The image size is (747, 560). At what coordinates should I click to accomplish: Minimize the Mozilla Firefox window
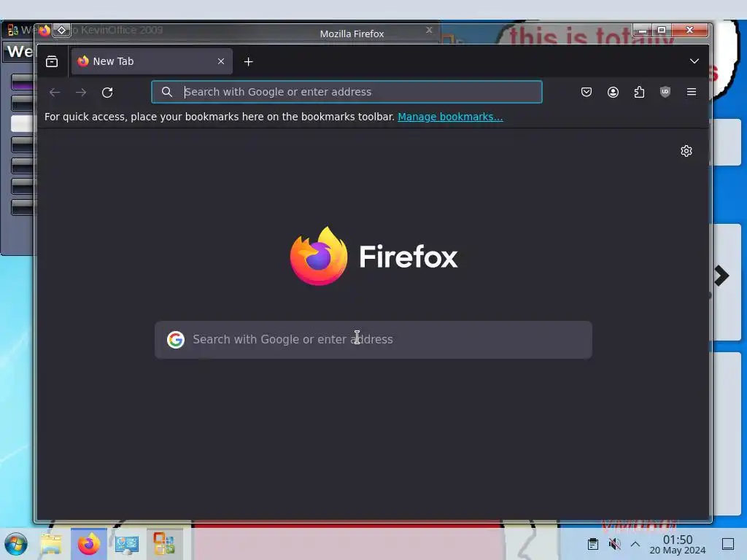[643, 30]
